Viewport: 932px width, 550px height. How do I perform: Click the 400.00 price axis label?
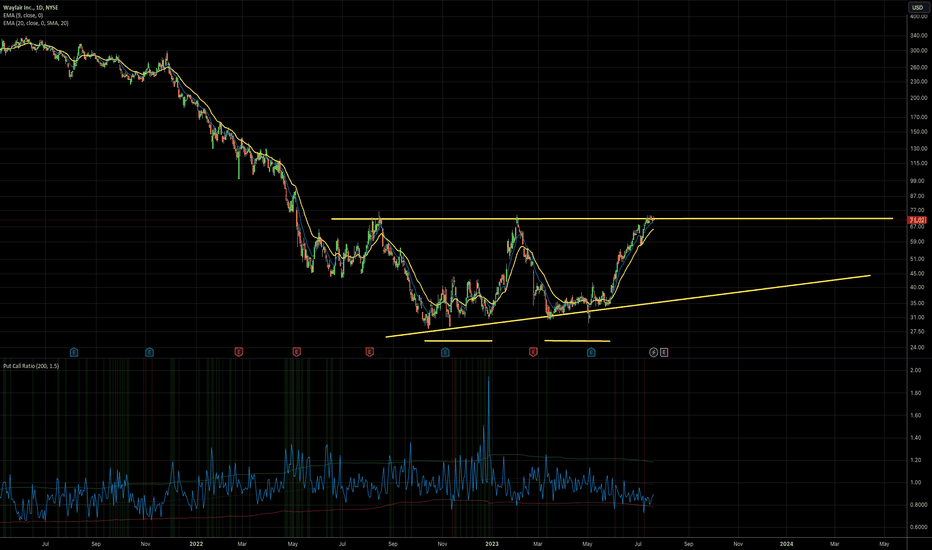pyautogui.click(x=918, y=17)
